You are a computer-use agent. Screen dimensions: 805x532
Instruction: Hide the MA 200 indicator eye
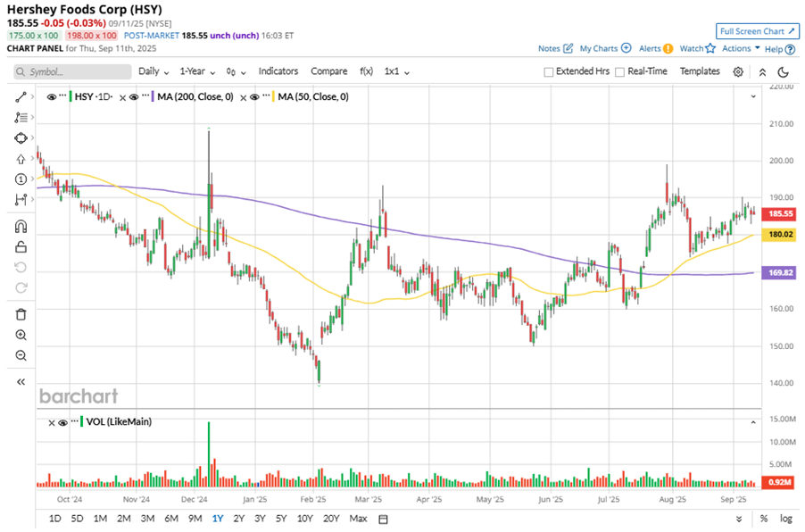tap(134, 96)
